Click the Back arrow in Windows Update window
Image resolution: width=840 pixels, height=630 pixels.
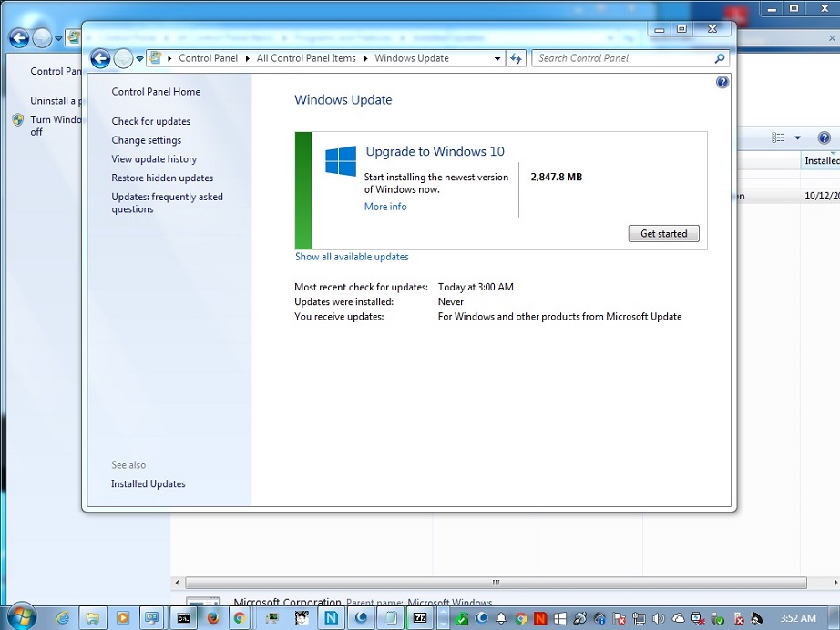tap(100, 58)
